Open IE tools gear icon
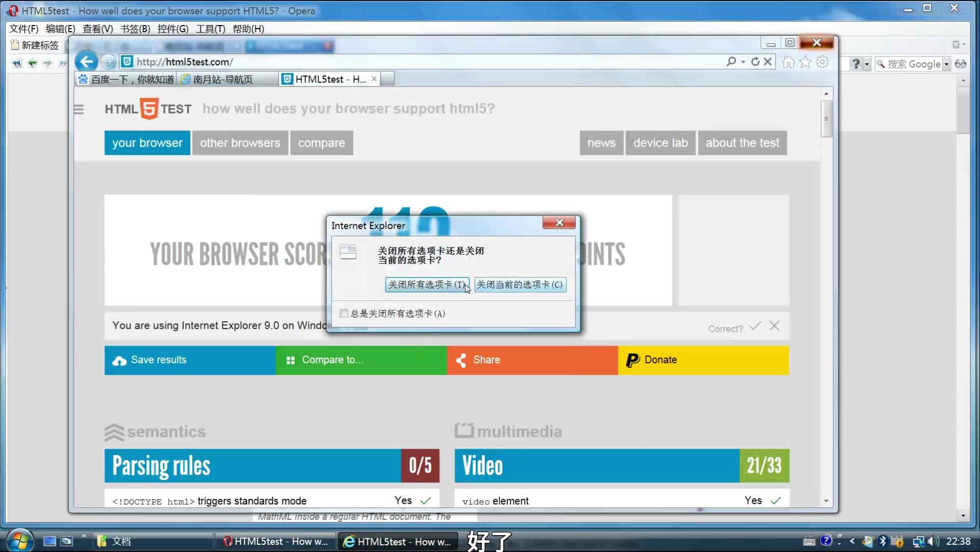This screenshot has height=552, width=980. (822, 62)
